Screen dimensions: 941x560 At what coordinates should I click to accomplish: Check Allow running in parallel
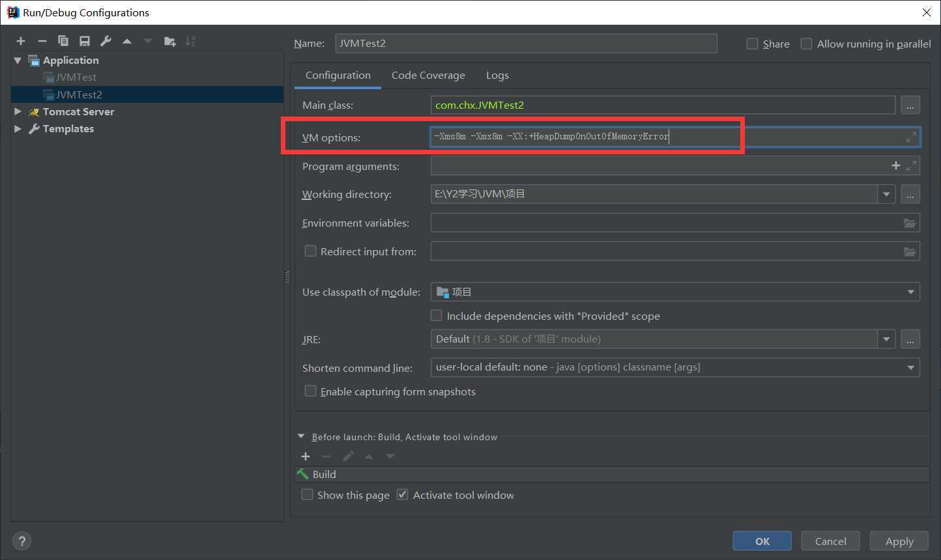click(x=807, y=44)
